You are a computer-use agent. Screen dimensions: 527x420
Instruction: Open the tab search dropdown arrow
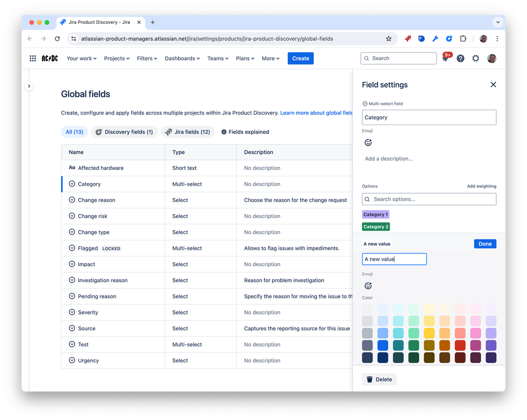pos(498,22)
